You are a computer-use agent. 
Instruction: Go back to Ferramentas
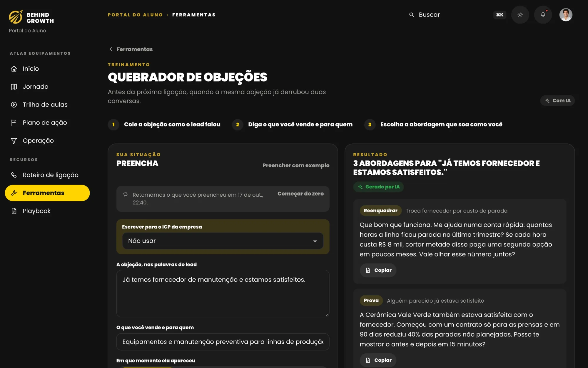pos(131,49)
